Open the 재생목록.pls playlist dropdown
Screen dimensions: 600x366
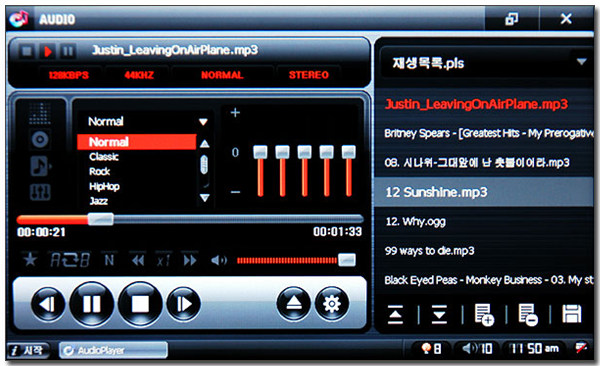582,61
